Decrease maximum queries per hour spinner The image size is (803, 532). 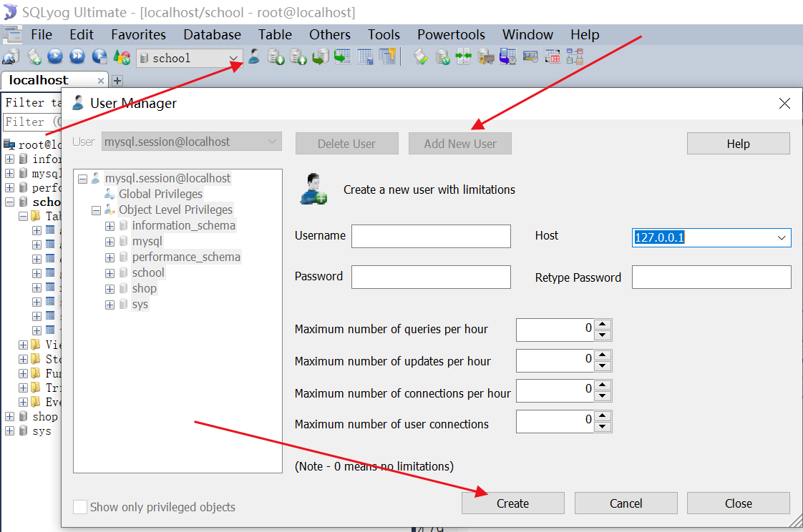pos(603,335)
